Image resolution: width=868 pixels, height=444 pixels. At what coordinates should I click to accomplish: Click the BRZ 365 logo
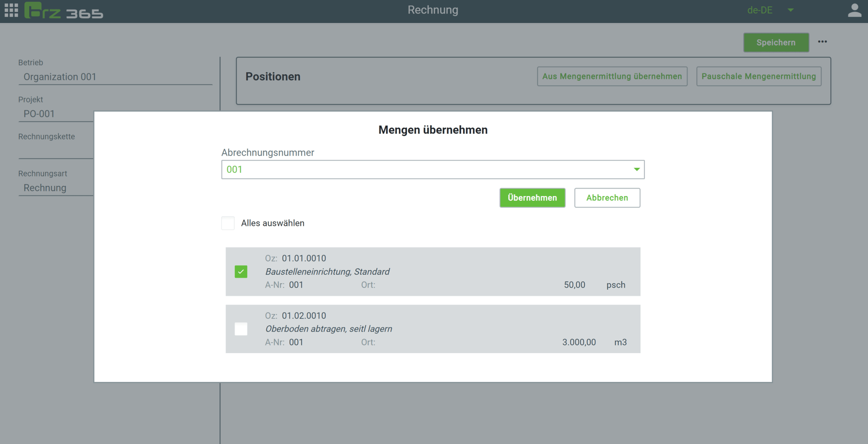[64, 10]
